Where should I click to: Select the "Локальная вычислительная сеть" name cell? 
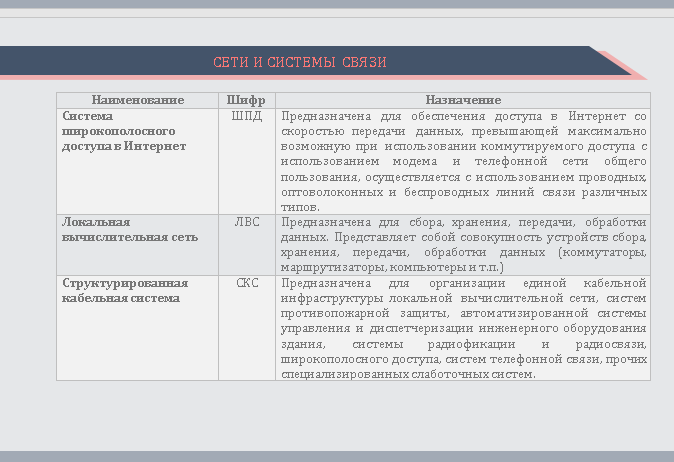click(129, 229)
